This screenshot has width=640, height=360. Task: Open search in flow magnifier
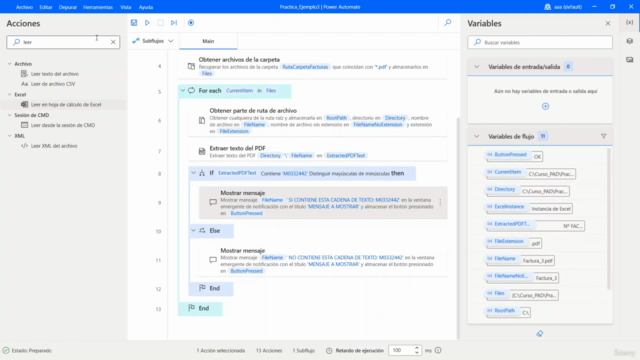[x=448, y=23]
